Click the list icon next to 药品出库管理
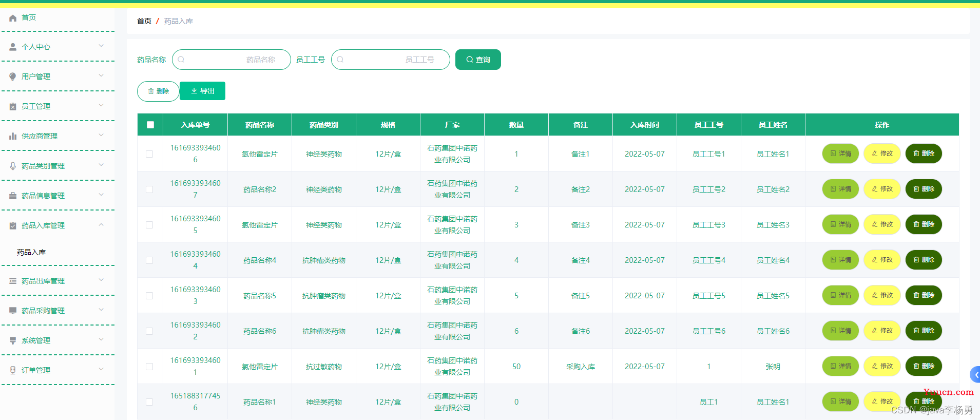 [13, 281]
